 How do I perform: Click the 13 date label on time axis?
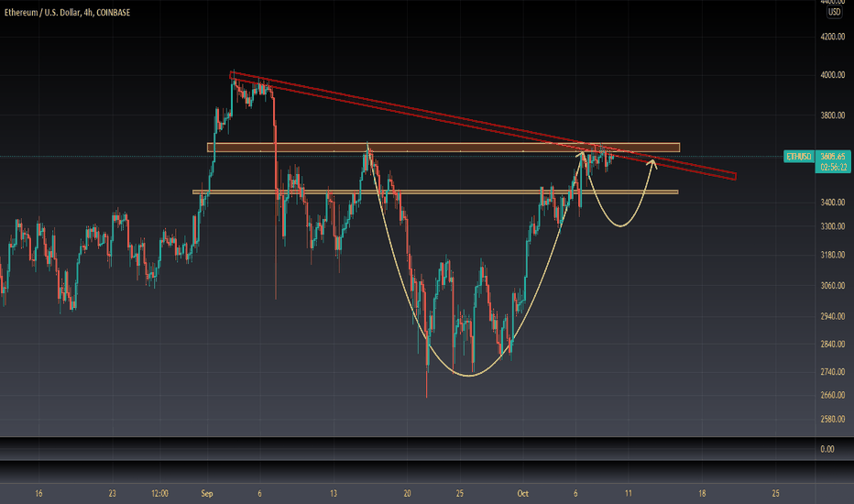pos(334,494)
